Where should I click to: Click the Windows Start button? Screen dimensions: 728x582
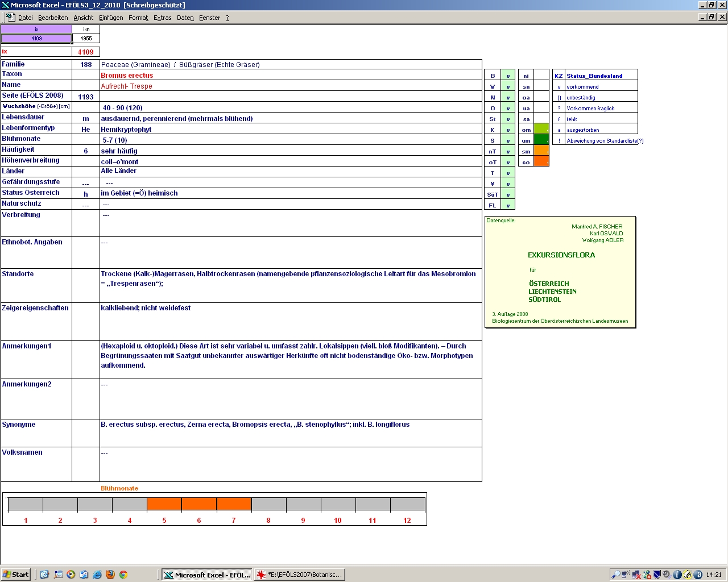[16, 575]
